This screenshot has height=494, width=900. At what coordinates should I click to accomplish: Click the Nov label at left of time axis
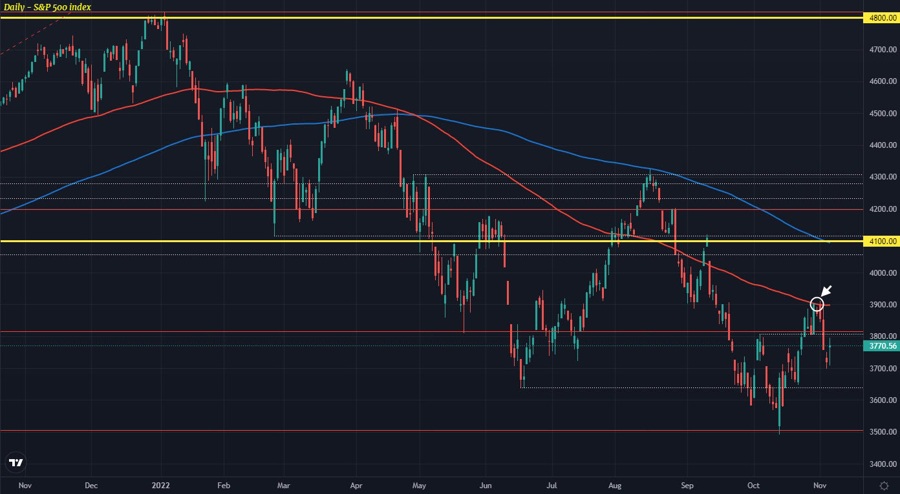click(25, 485)
